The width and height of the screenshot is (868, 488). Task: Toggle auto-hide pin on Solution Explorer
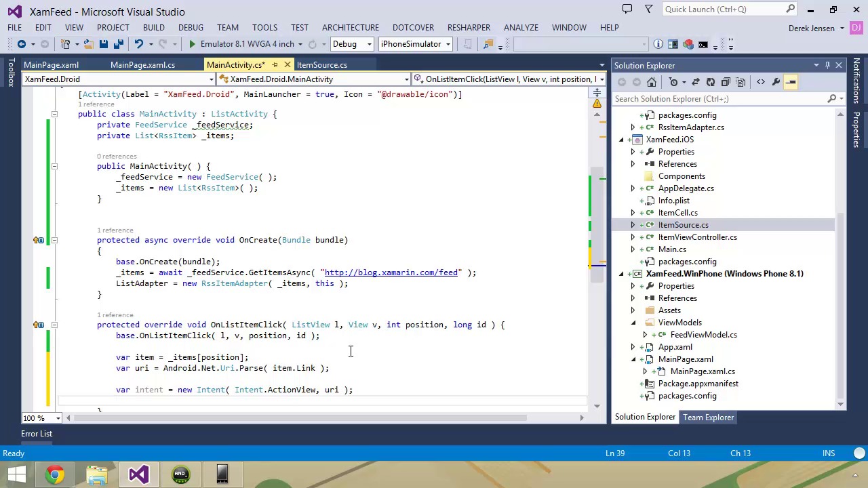point(827,65)
